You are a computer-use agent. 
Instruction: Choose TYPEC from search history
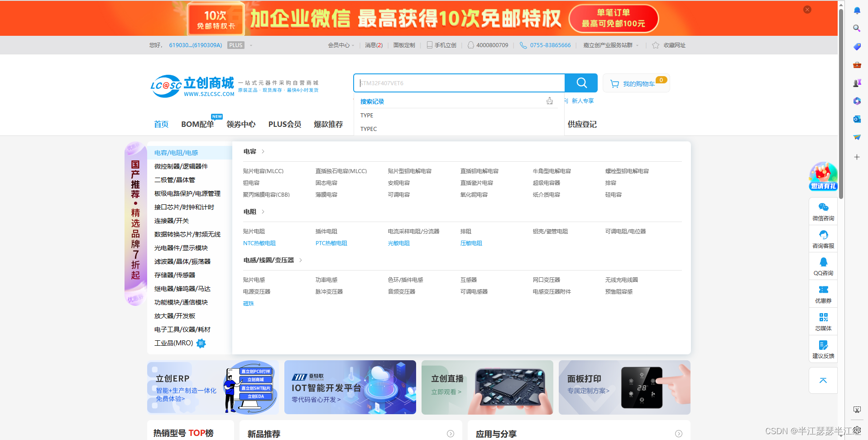click(369, 129)
